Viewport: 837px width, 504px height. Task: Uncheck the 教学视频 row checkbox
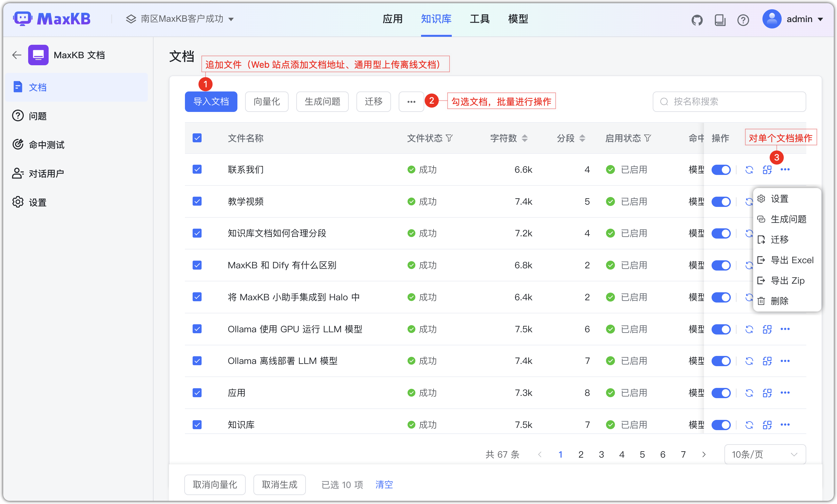click(197, 201)
